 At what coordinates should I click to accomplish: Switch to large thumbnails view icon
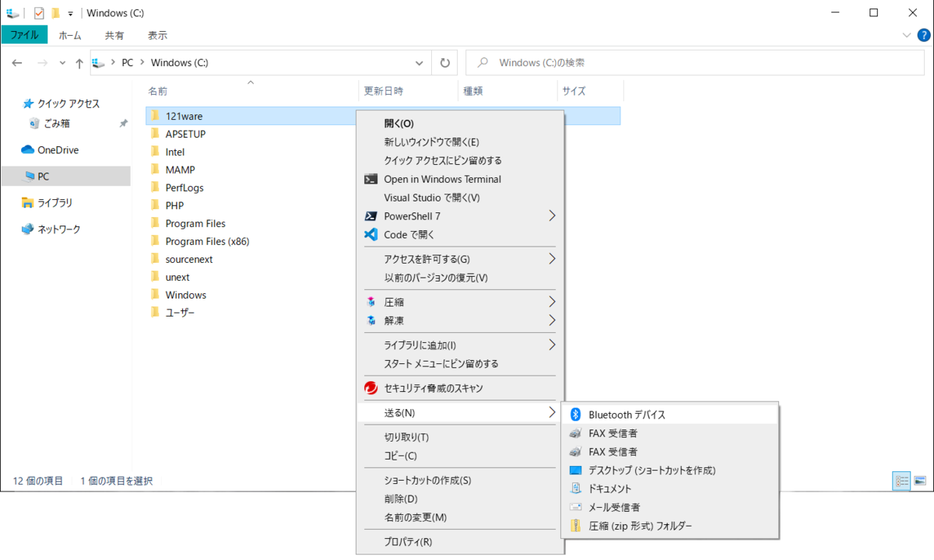click(x=920, y=481)
